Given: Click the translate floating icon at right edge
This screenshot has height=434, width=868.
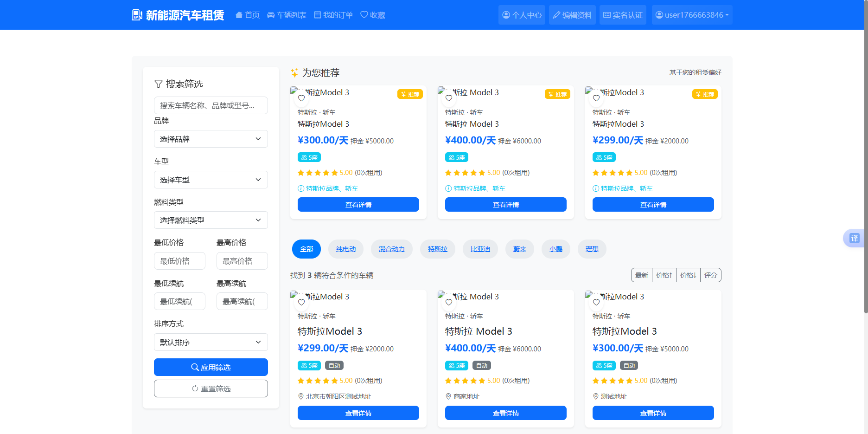Looking at the screenshot, I should (x=854, y=238).
